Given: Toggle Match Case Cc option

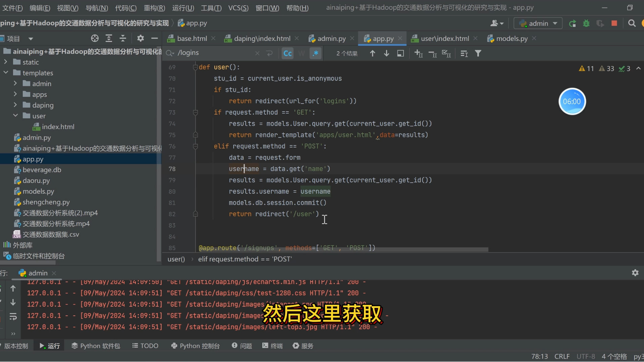Looking at the screenshot, I should (x=287, y=53).
